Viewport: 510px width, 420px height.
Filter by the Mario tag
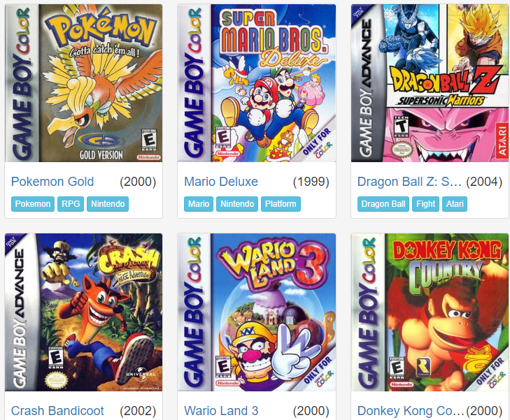tap(199, 204)
